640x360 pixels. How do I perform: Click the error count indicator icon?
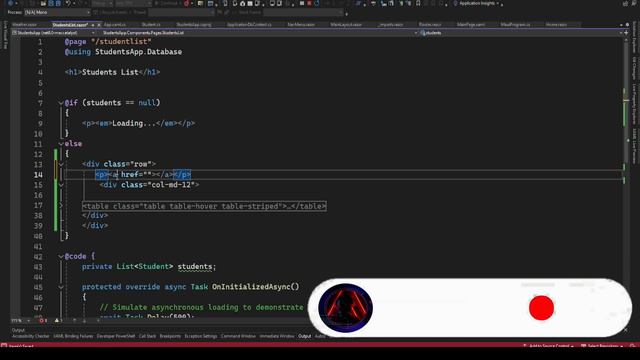pyautogui.click(x=41, y=321)
